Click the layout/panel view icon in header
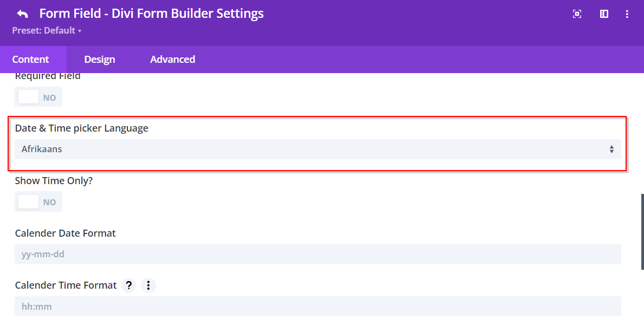Viewport: 644px width, 332px height. [x=603, y=14]
